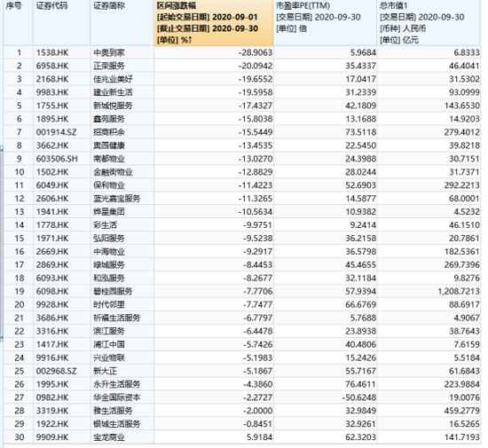This screenshot has width=488, height=448.
Task: Select row number 30
Action: (20, 437)
